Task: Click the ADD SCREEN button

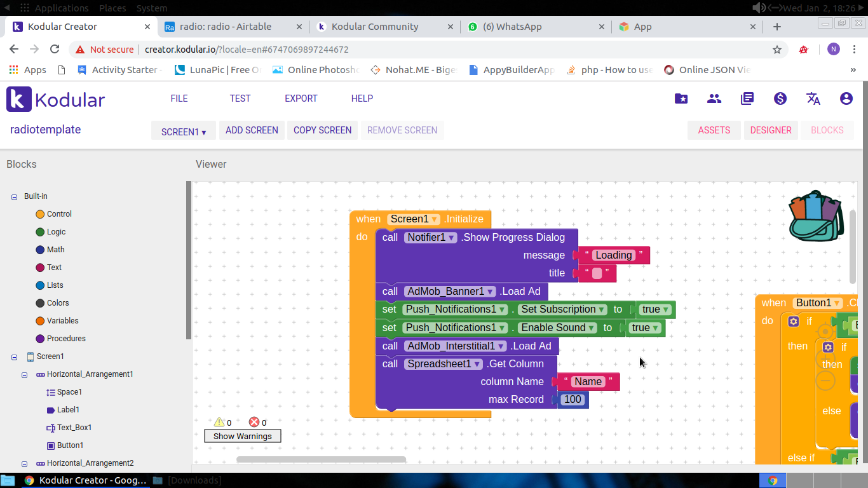Action: (x=252, y=130)
